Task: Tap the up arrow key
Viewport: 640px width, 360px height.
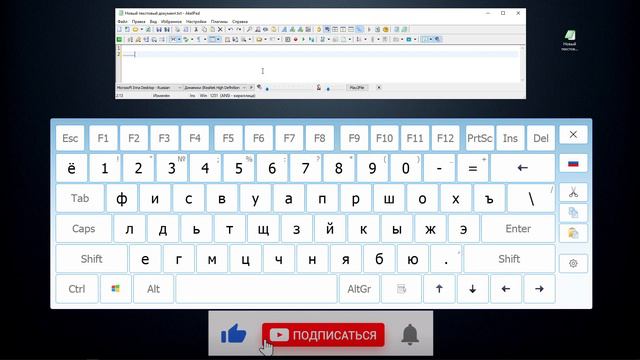Action: pyautogui.click(x=439, y=289)
